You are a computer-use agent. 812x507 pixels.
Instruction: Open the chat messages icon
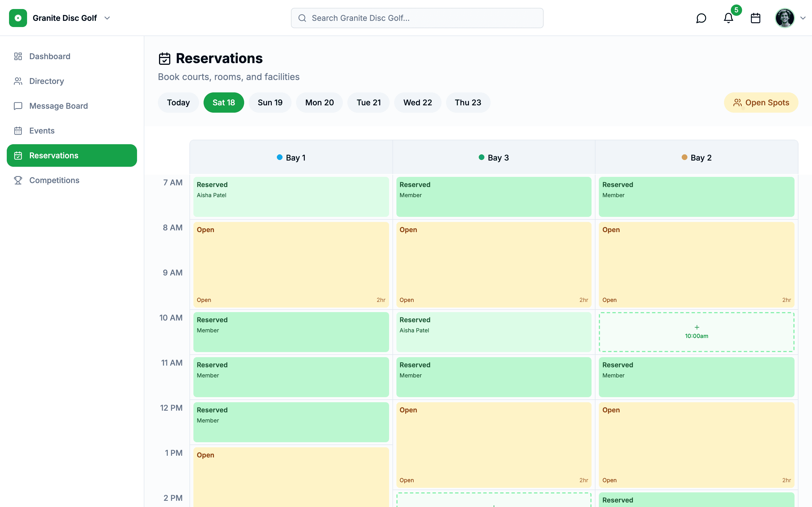701,18
